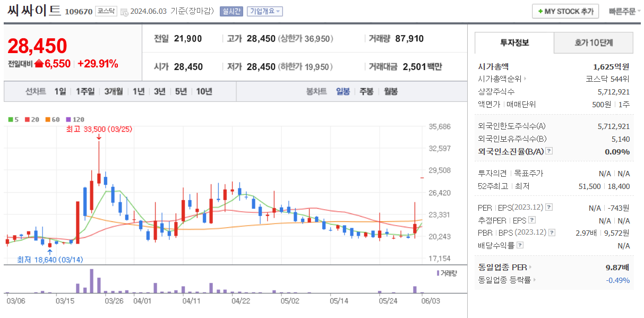
Task: Open the 기업개요 dropdown
Action: 265,11
